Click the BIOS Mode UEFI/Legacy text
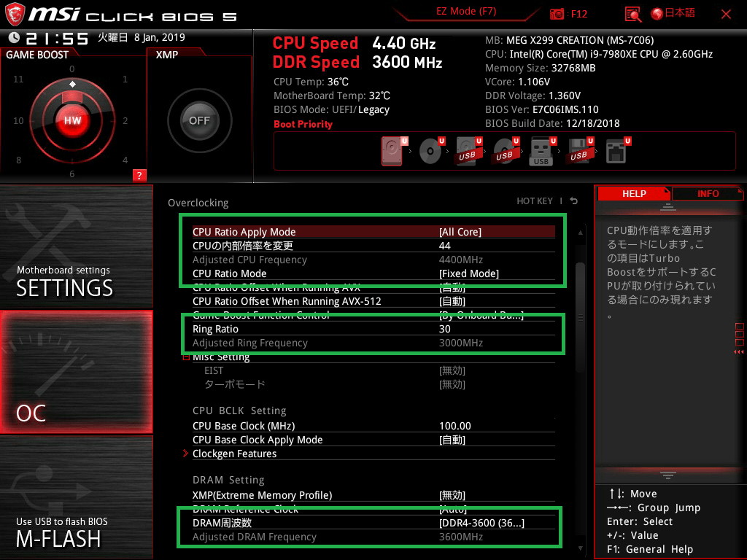The width and height of the screenshot is (747, 560). pos(331,109)
